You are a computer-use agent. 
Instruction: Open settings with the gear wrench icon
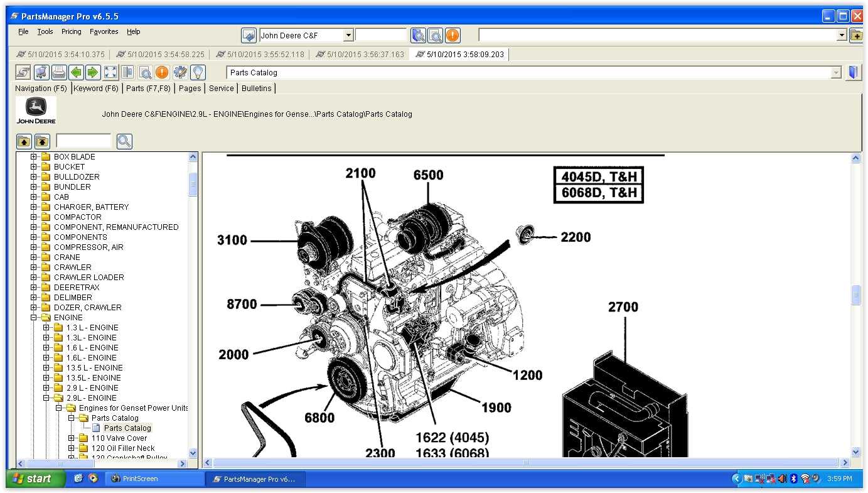click(180, 72)
